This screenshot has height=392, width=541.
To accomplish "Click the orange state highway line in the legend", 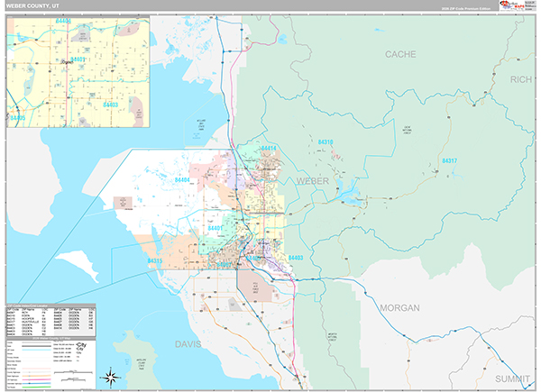I will 36,376.
